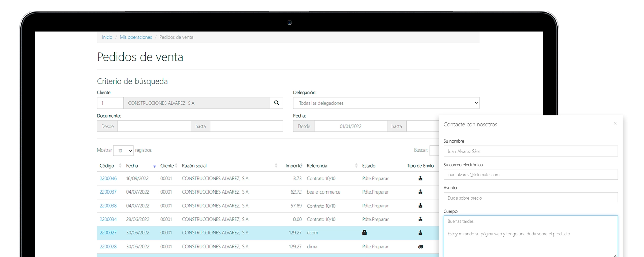Click the shipping icon in row 2200046
Screen dimensions: 644x257
tap(420, 178)
